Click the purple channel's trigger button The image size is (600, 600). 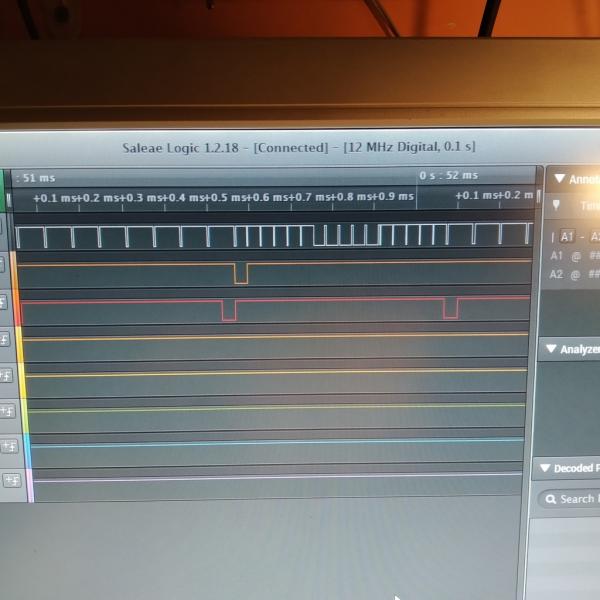(11, 481)
